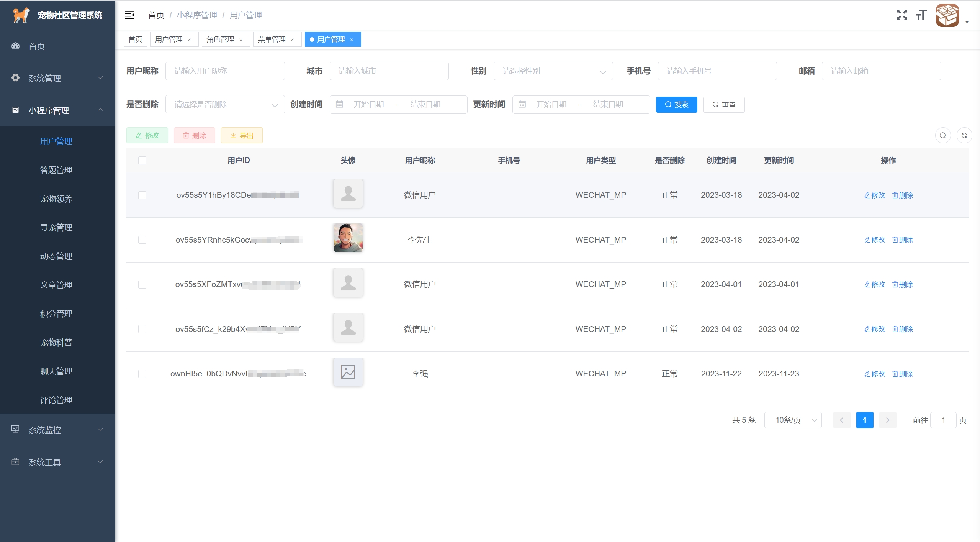This screenshot has width=980, height=542.
Task: Close the 角色管理 tab
Action: (x=241, y=40)
